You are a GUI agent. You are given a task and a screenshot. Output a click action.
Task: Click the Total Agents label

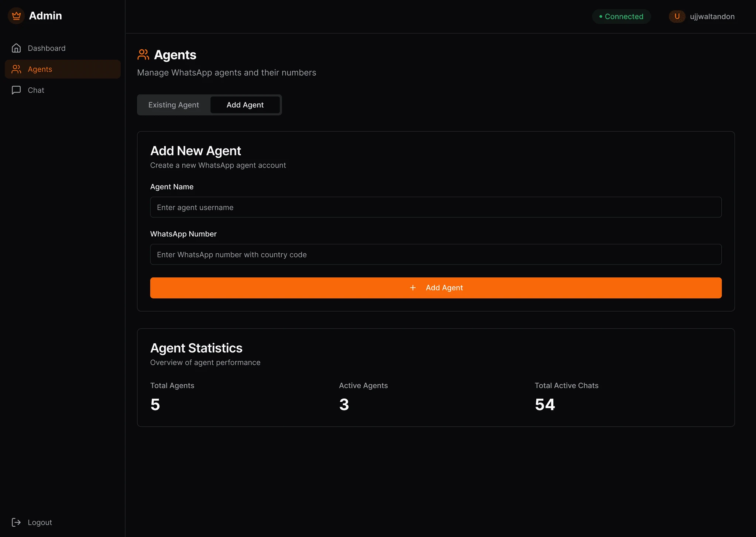coord(172,385)
